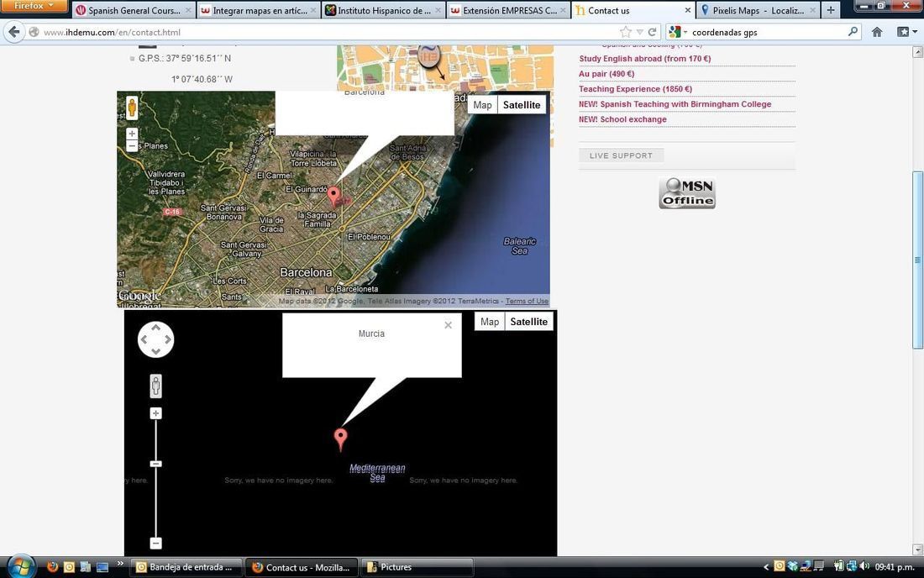Image resolution: width=924 pixels, height=578 pixels.
Task: Close the Murcia info window
Action: pyautogui.click(x=448, y=325)
